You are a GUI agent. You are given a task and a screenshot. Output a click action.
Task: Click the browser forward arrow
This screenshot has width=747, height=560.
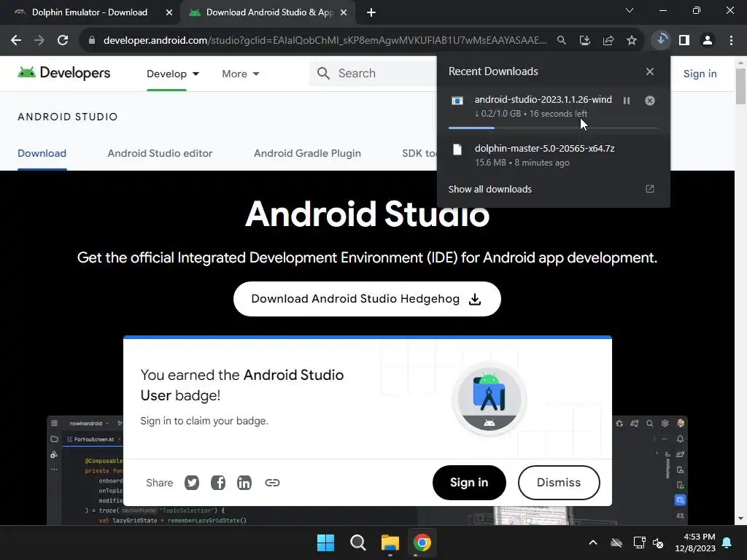(x=39, y=41)
